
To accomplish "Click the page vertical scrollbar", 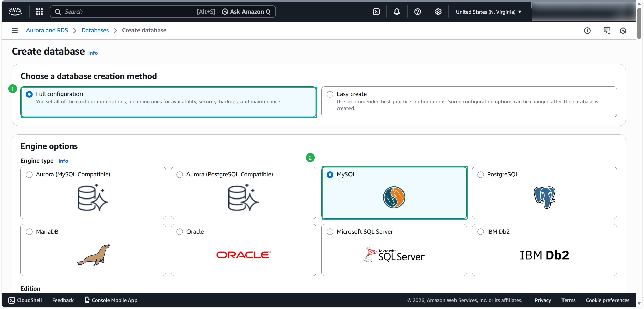I will (639, 23).
